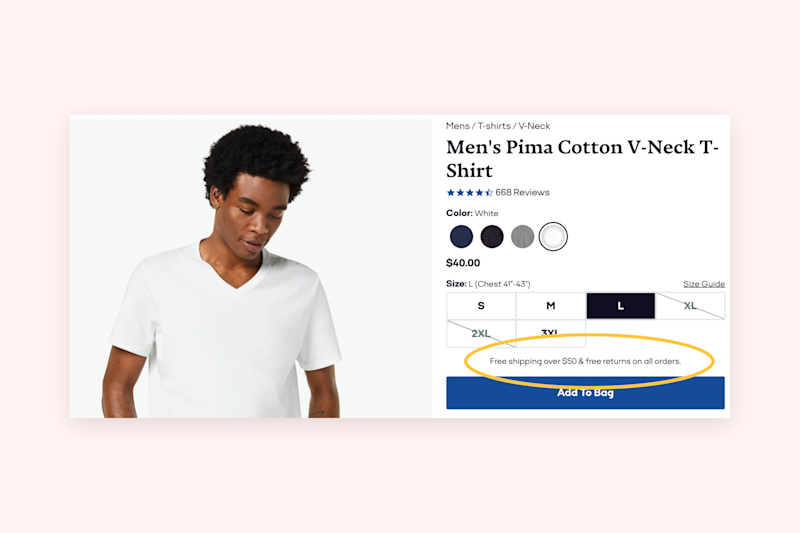Choose size M option
This screenshot has width=800, height=533.
coord(551,306)
